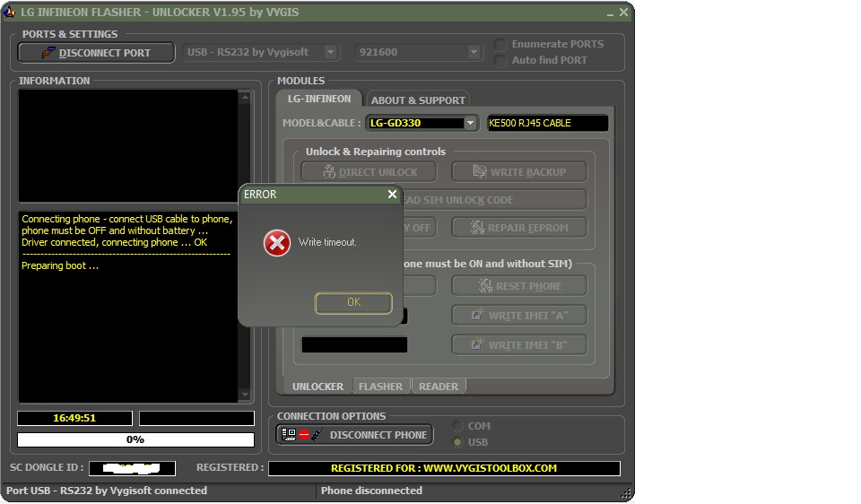
Task: Click the WRITE IMEI "B" button
Action: pos(519,344)
